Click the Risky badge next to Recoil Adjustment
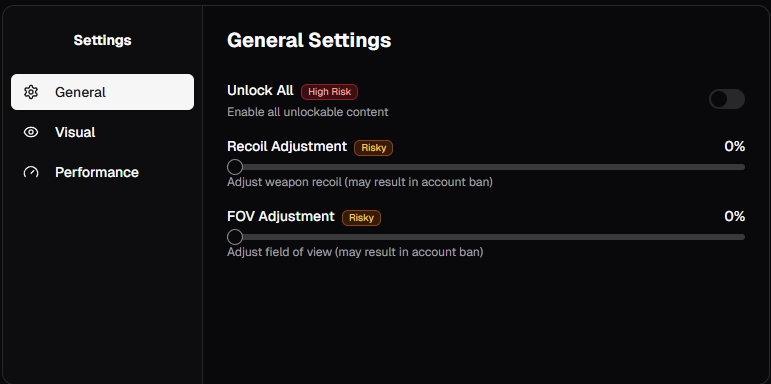The width and height of the screenshot is (771, 384). pos(373,148)
